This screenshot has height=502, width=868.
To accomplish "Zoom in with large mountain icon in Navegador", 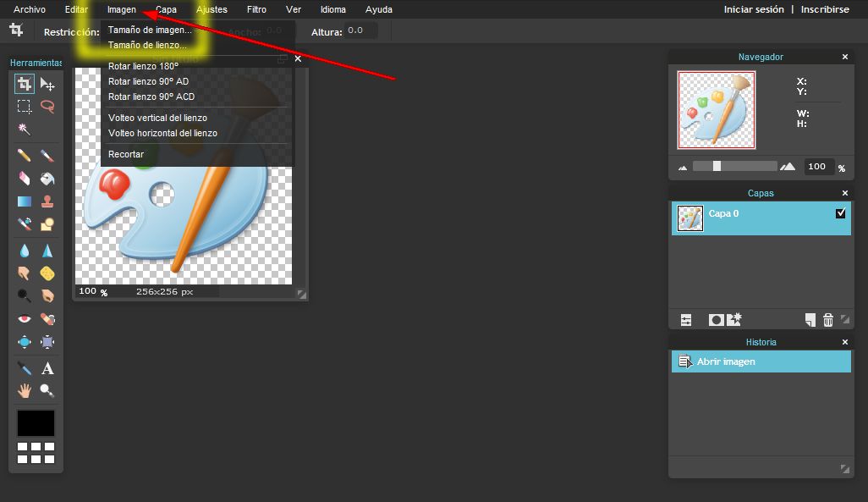I will [x=788, y=166].
